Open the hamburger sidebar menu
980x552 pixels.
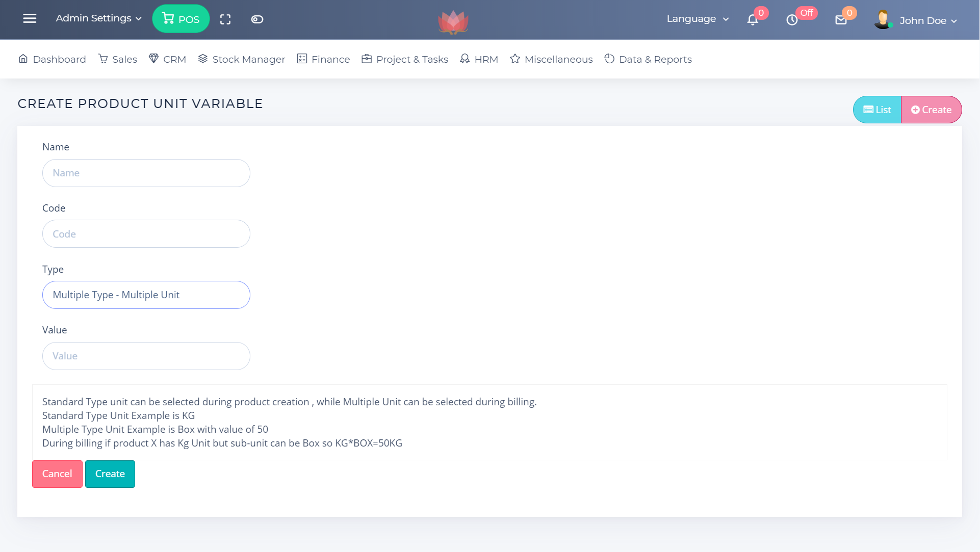click(x=30, y=19)
